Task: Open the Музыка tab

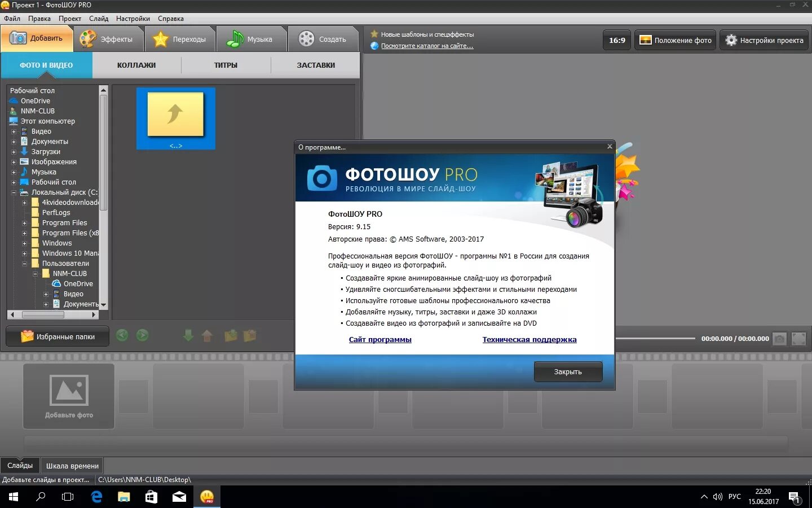Action: tap(251, 39)
